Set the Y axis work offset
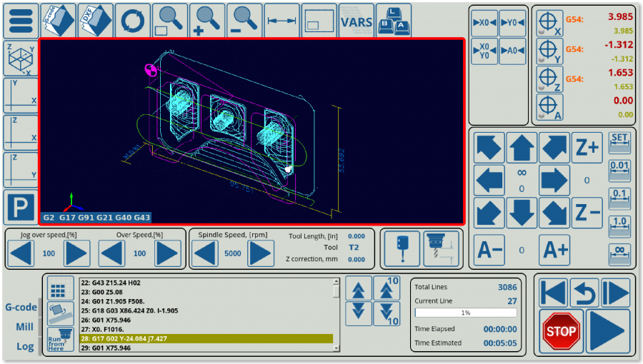The width and height of the screenshot is (643, 364). tap(549, 51)
